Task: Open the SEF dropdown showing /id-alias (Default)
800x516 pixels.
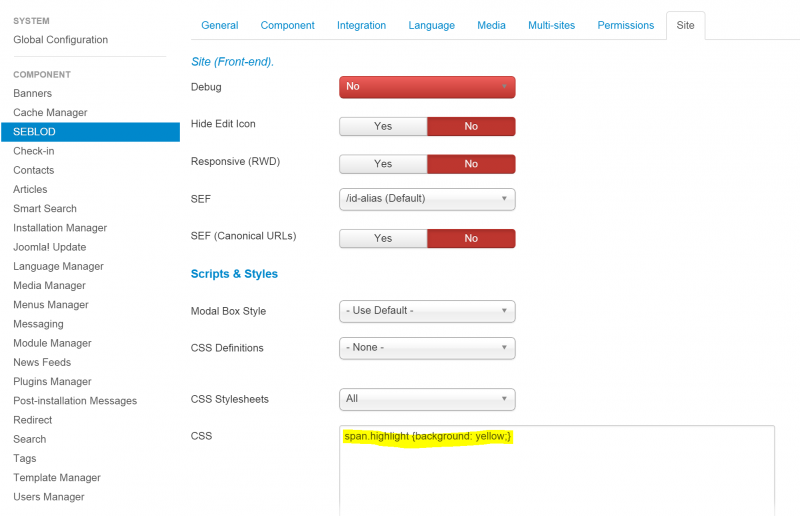Action: (x=427, y=199)
